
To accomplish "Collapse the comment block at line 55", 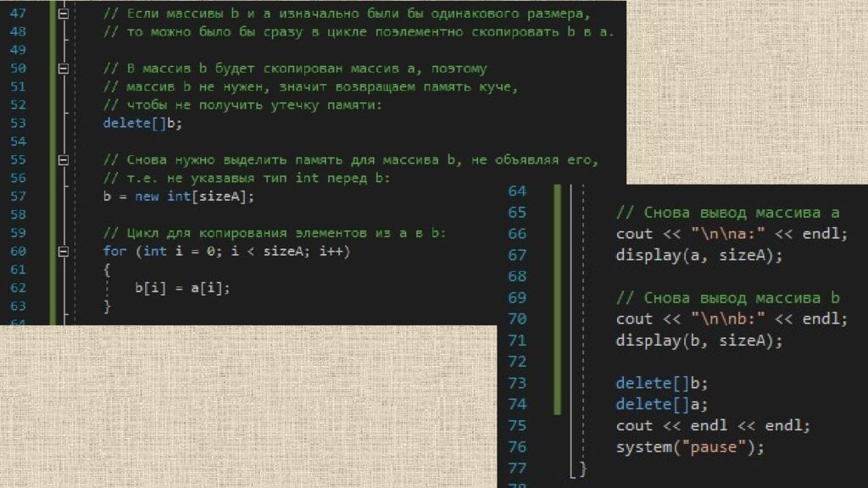I will 63,160.
